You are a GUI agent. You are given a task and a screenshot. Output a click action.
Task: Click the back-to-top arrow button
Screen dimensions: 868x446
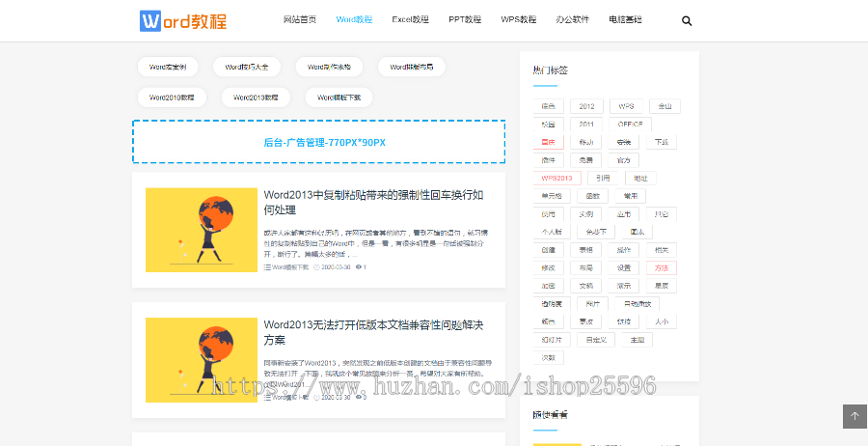point(854,416)
